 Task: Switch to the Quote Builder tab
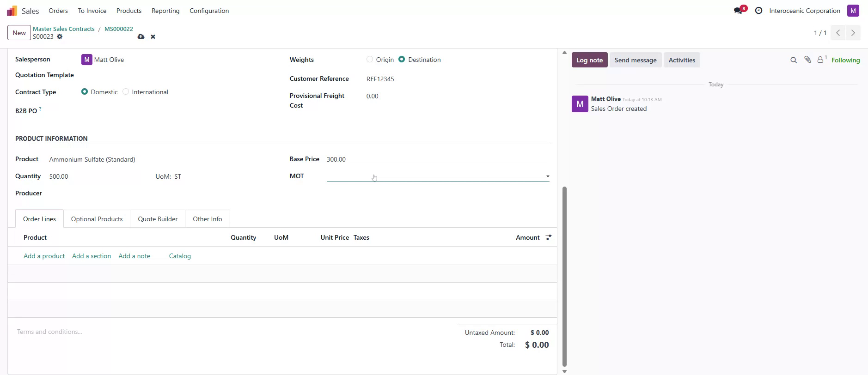tap(158, 219)
